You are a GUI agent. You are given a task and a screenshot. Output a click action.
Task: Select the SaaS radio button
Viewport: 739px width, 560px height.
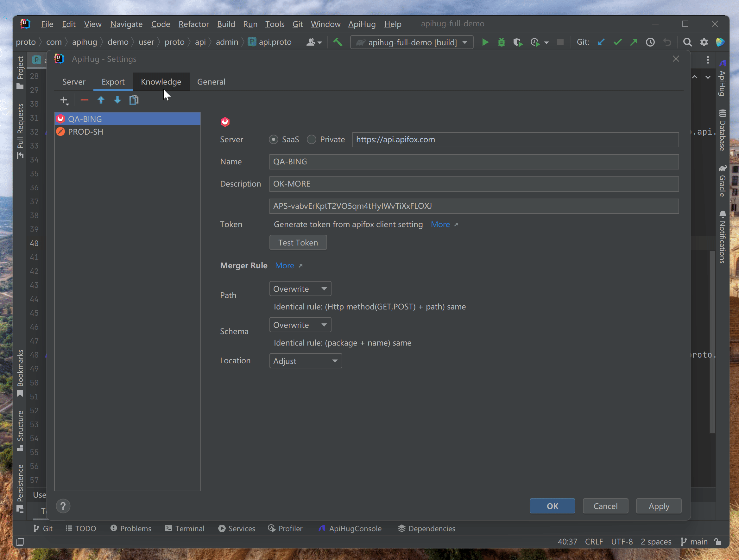274,140
